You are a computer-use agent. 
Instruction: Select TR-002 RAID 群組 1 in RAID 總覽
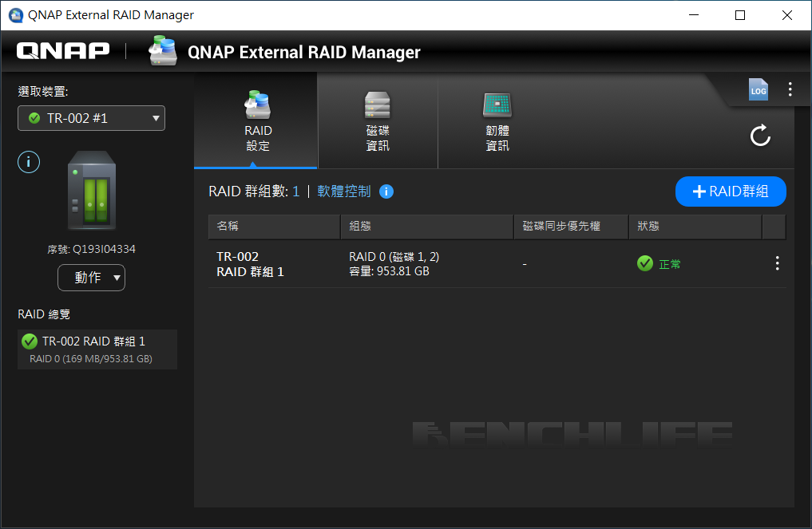tap(97, 349)
